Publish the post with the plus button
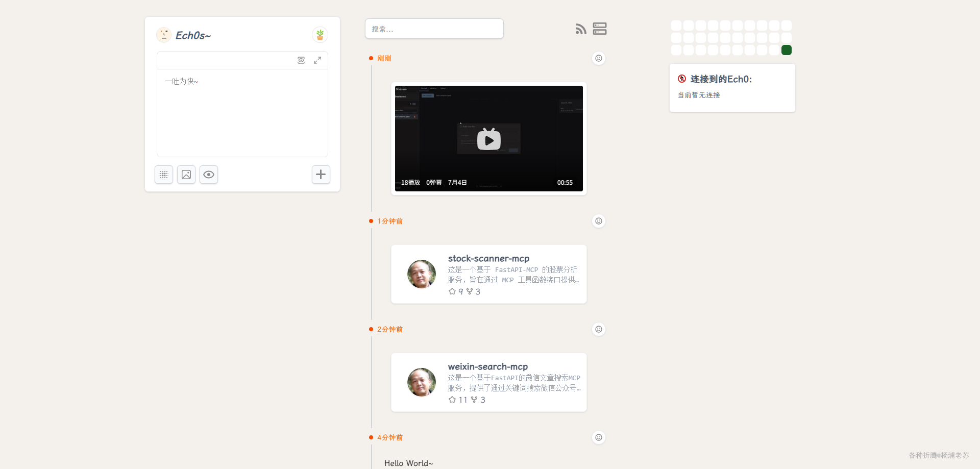The image size is (980, 469). pyautogui.click(x=321, y=175)
